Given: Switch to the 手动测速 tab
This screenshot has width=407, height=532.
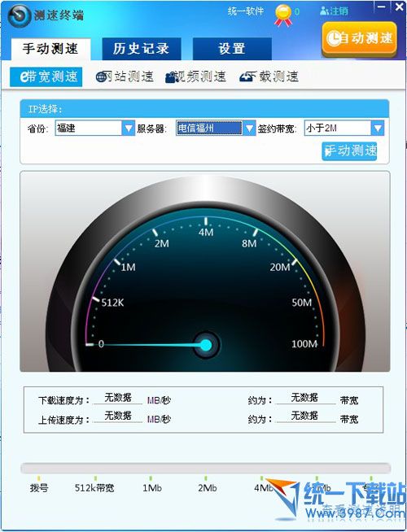Looking at the screenshot, I should pyautogui.click(x=50, y=49).
